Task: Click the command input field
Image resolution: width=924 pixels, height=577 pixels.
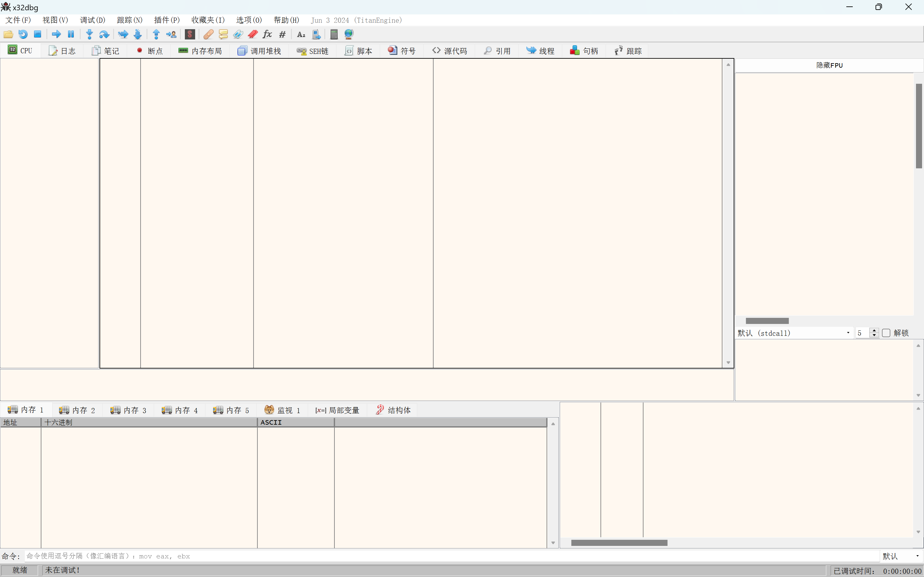Action: pyautogui.click(x=451, y=556)
